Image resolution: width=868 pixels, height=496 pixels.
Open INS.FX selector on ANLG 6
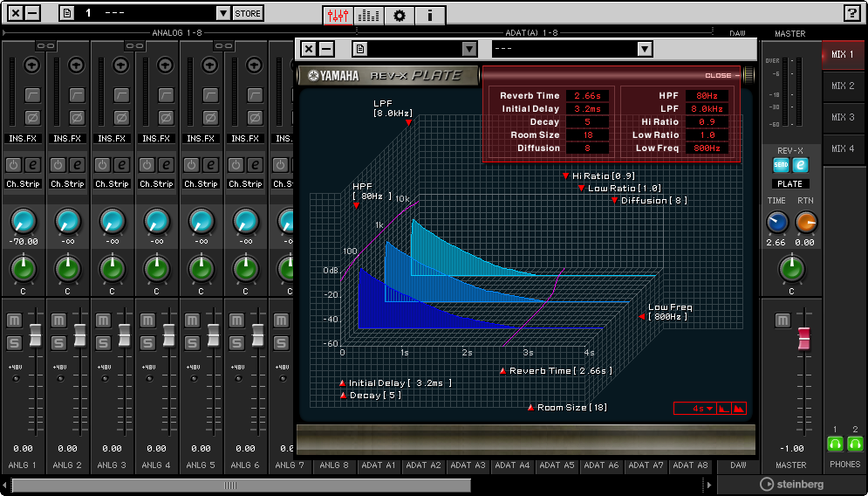click(245, 139)
